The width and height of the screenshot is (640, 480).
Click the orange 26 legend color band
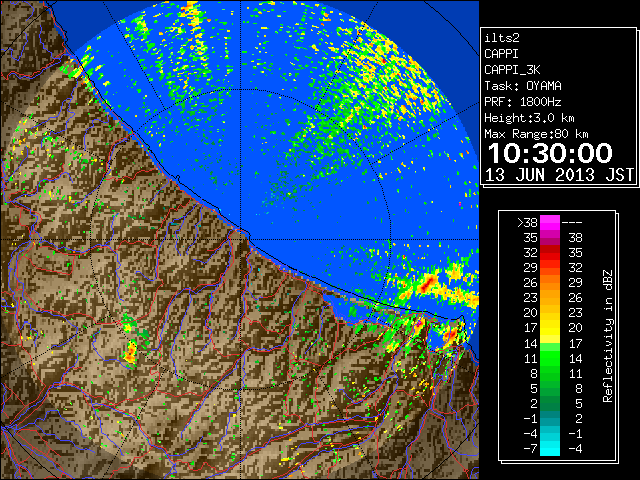[550, 282]
